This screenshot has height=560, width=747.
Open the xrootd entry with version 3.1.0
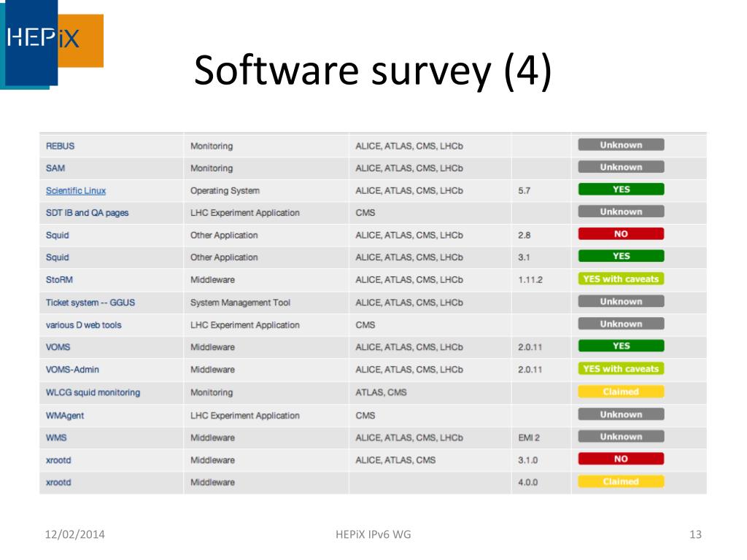(58, 460)
